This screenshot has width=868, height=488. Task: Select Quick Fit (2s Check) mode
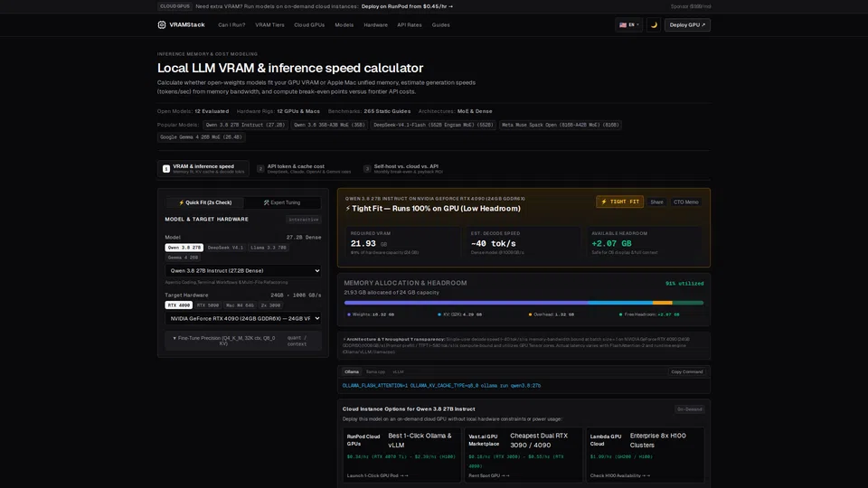click(x=205, y=202)
